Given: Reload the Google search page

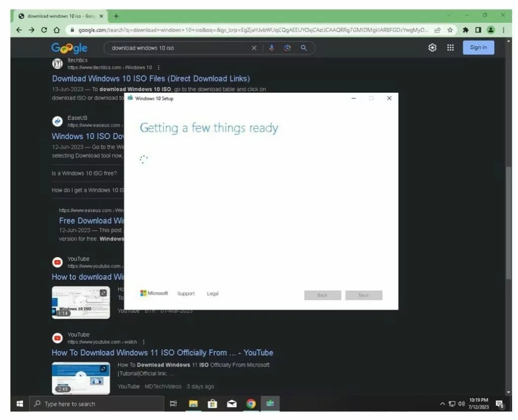Looking at the screenshot, I should tap(44, 30).
